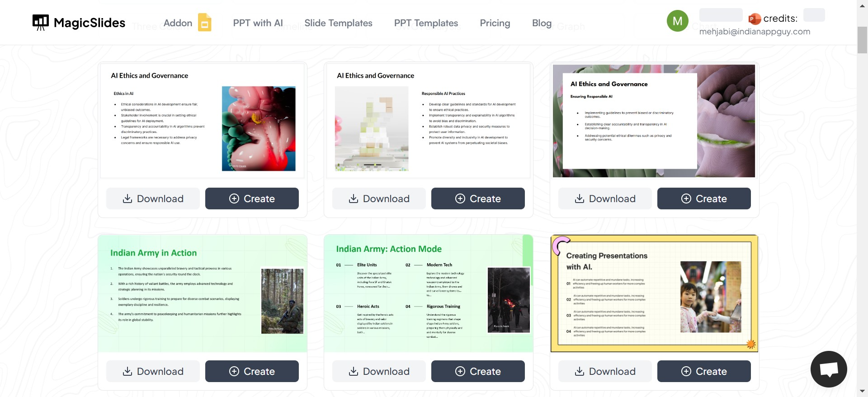Click the yellow Google Slides Addon icon
Screen dimensions: 868x397
pos(204,23)
